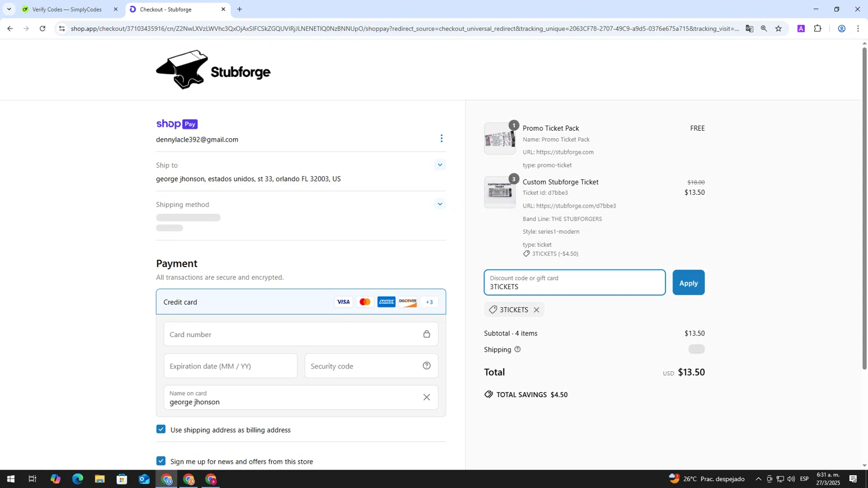Expand the Shipping method section
Image resolution: width=868 pixels, height=488 pixels.
440,204
